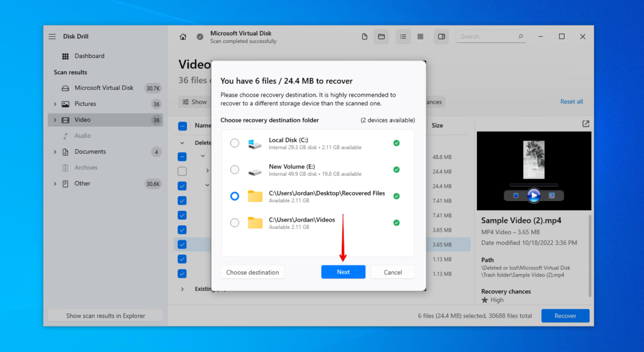Click Next to confirm recovery destination
This screenshot has width=644, height=352.
click(x=343, y=272)
